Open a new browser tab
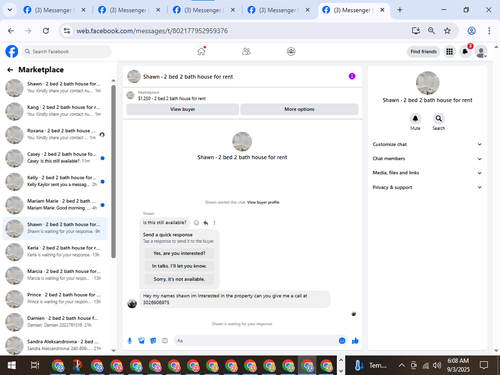 [x=400, y=10]
